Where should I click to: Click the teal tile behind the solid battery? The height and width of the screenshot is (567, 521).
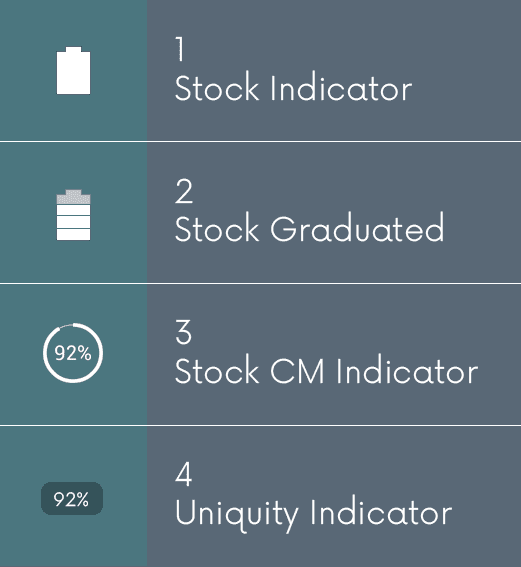73,71
